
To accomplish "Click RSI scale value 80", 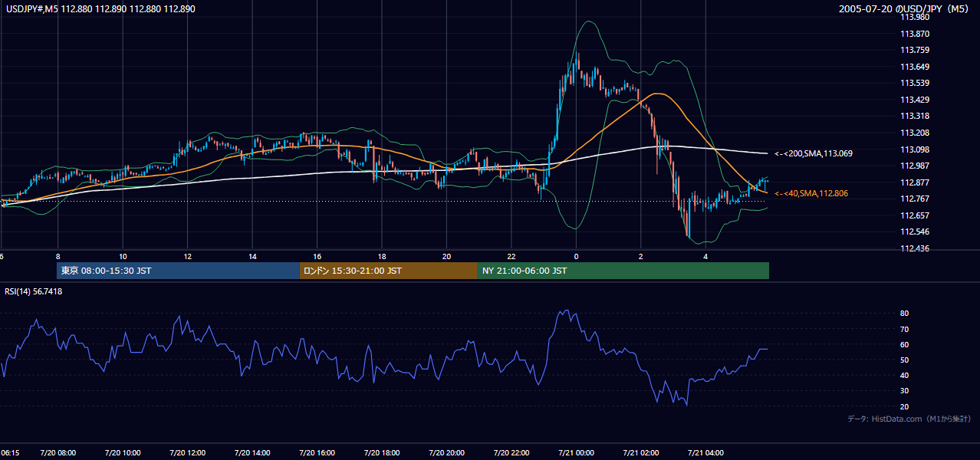I will point(905,314).
